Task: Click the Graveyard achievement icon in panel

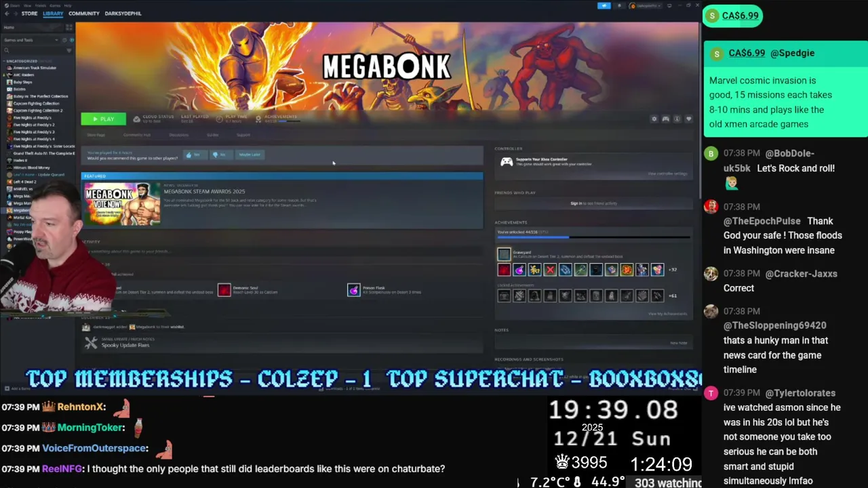Action: pyautogui.click(x=504, y=254)
